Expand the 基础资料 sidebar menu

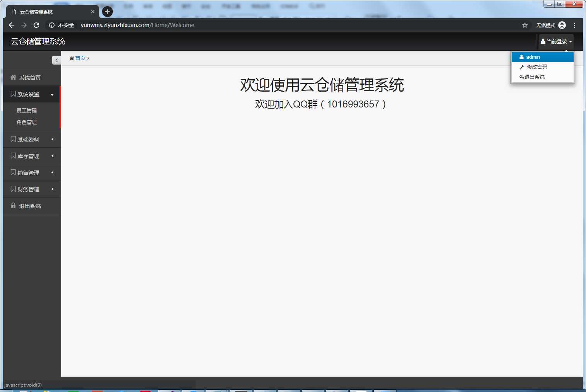[x=32, y=139]
